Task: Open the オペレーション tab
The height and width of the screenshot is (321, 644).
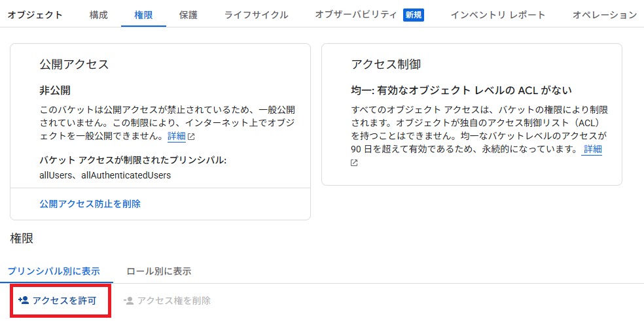Action: [605, 15]
